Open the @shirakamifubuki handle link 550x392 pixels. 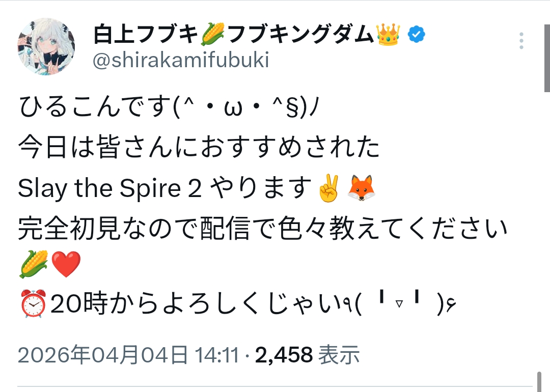[x=181, y=61]
